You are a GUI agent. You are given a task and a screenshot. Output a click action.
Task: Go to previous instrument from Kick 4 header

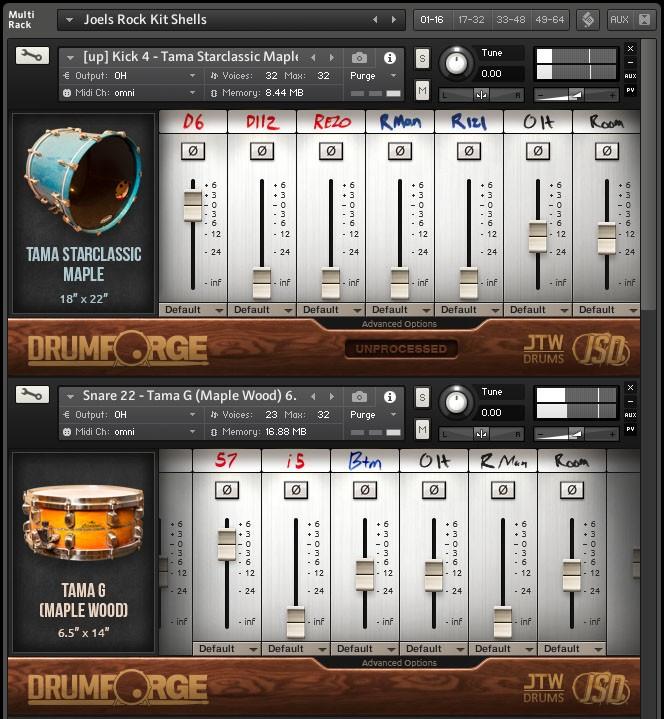click(x=313, y=58)
